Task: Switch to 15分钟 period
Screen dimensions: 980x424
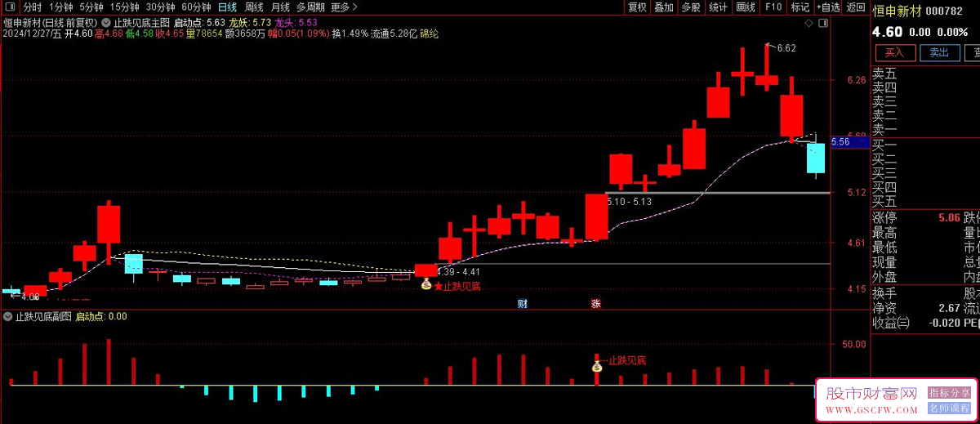Action: [x=124, y=7]
